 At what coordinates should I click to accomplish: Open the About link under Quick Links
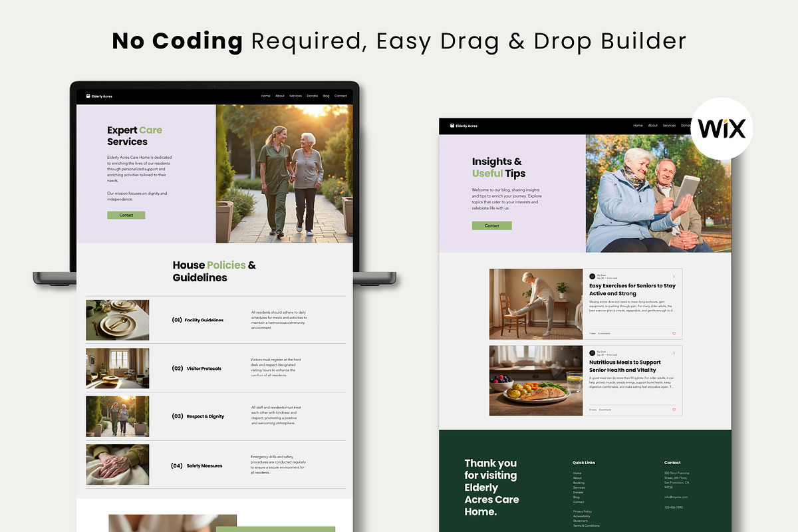click(577, 478)
